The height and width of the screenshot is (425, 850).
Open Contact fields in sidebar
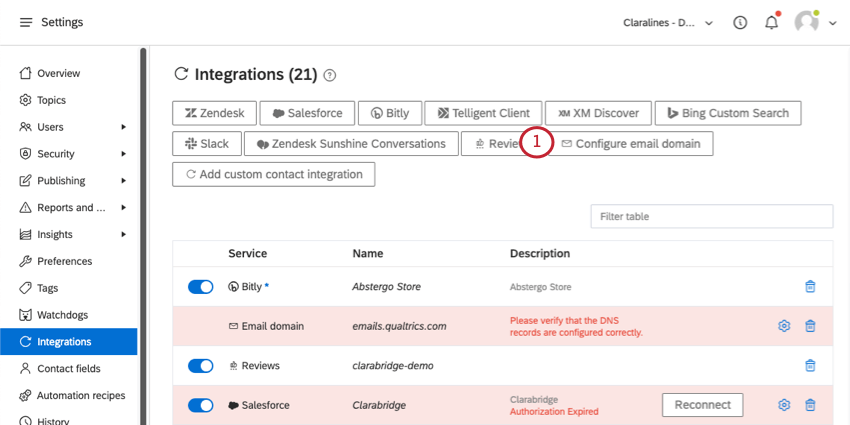point(69,369)
